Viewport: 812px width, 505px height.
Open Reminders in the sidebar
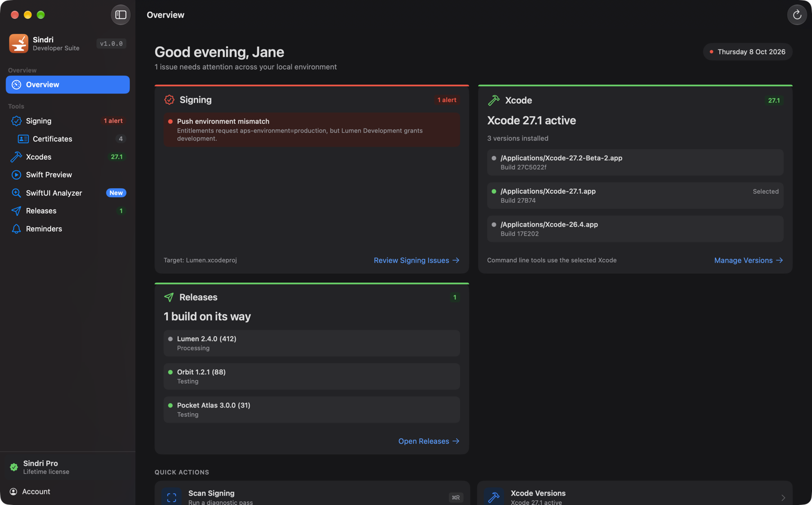pos(68,229)
